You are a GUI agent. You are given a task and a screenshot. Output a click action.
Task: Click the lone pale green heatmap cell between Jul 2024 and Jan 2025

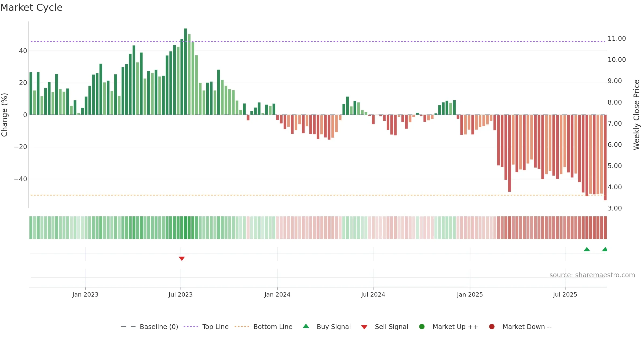pyautogui.click(x=417, y=228)
